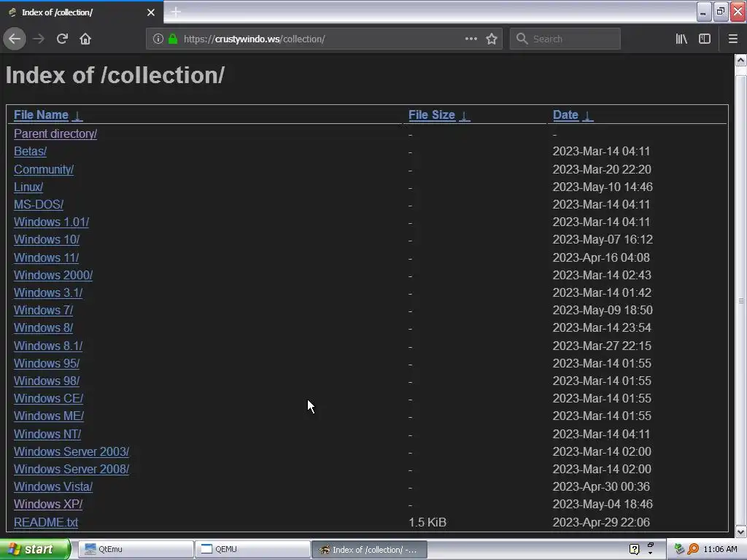The image size is (747, 560).
Task: Sort by Date header link
Action: pos(565,115)
